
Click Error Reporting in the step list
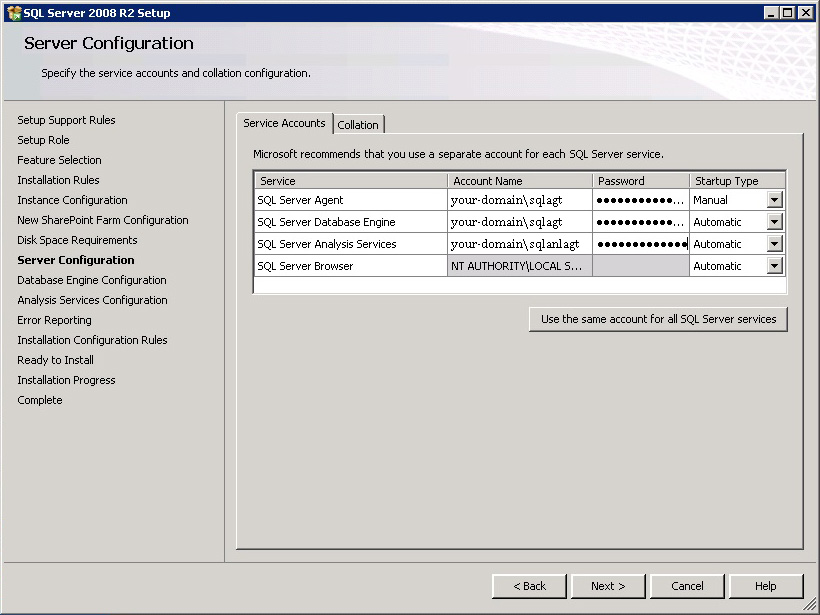pyautogui.click(x=54, y=320)
